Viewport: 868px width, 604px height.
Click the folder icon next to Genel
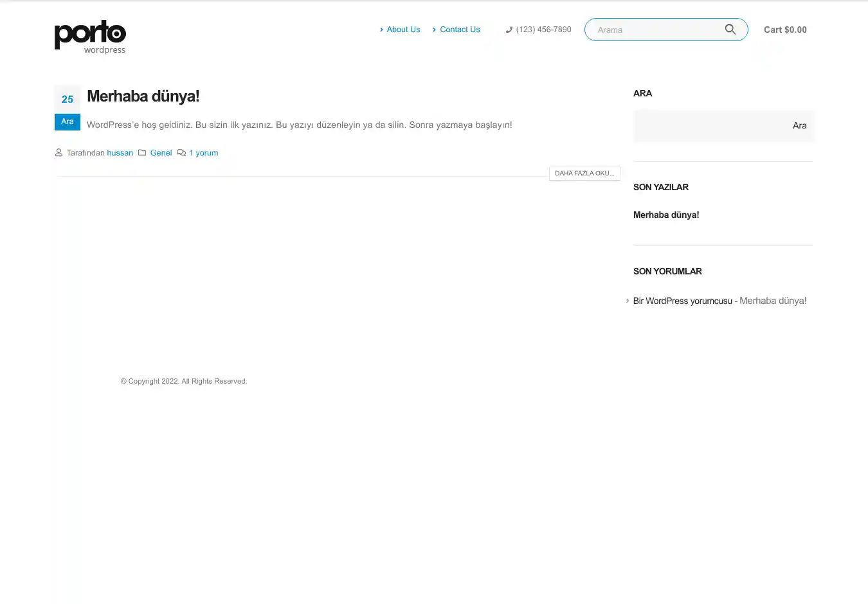[142, 153]
